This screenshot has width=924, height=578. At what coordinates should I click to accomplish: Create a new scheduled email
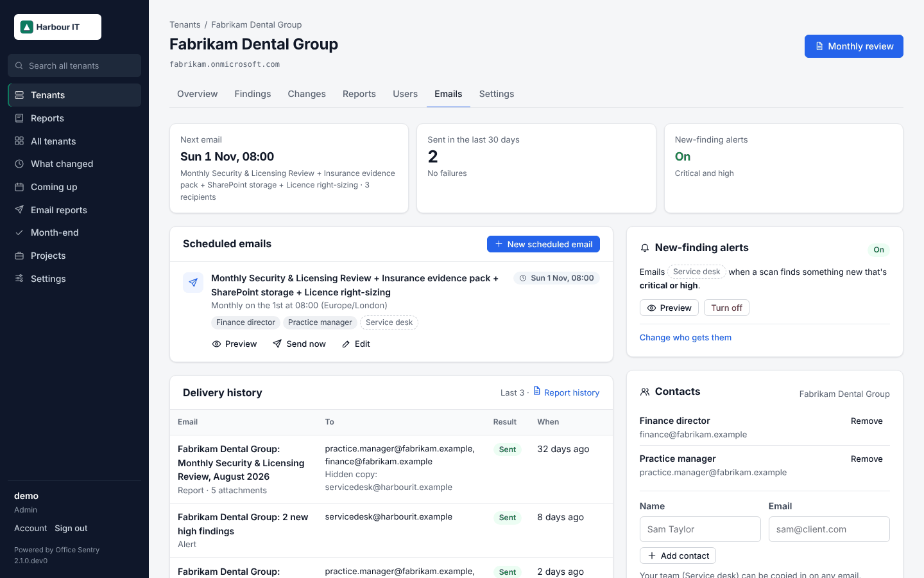point(543,244)
